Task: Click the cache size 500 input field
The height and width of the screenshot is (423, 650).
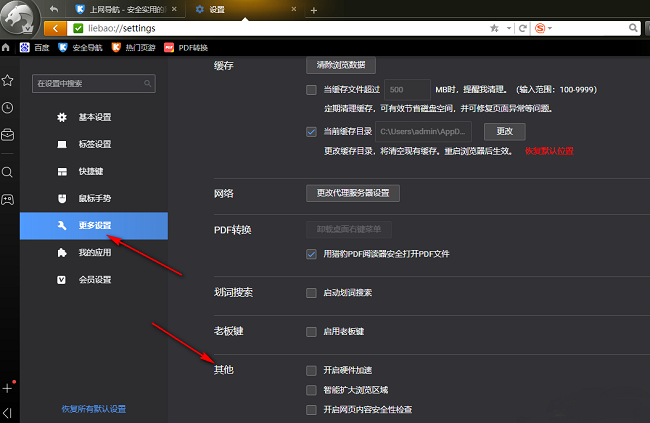Action: pyautogui.click(x=407, y=90)
